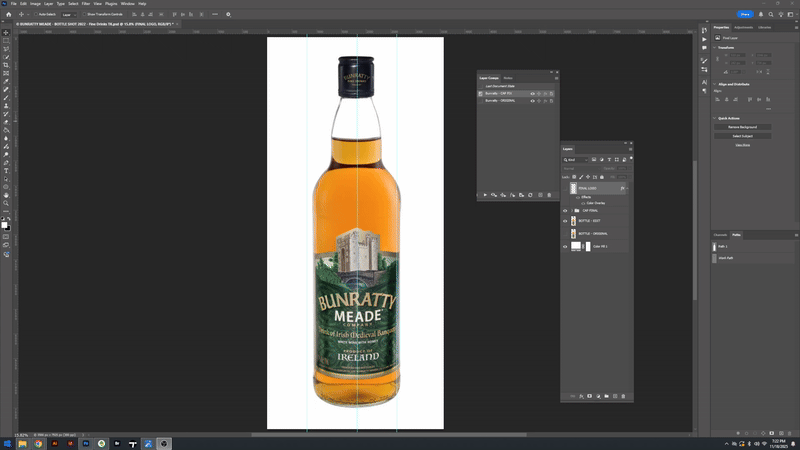This screenshot has height=450, width=800.
Task: Click the Color Fill 1 layer thumbnail
Action: (576, 246)
